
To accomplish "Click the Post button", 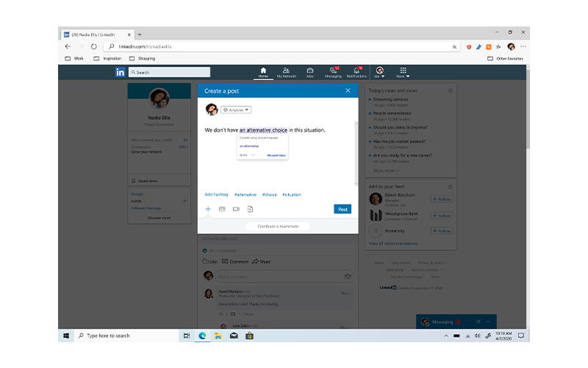I will tap(342, 209).
